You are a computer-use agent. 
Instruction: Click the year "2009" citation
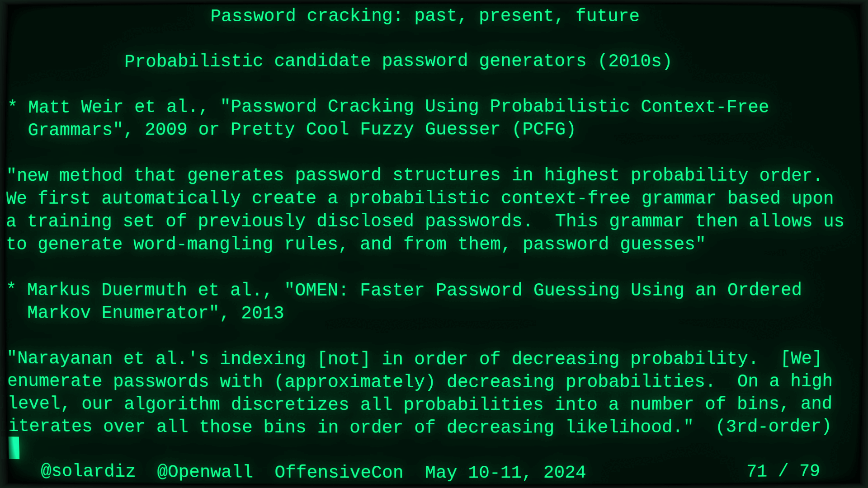click(166, 130)
